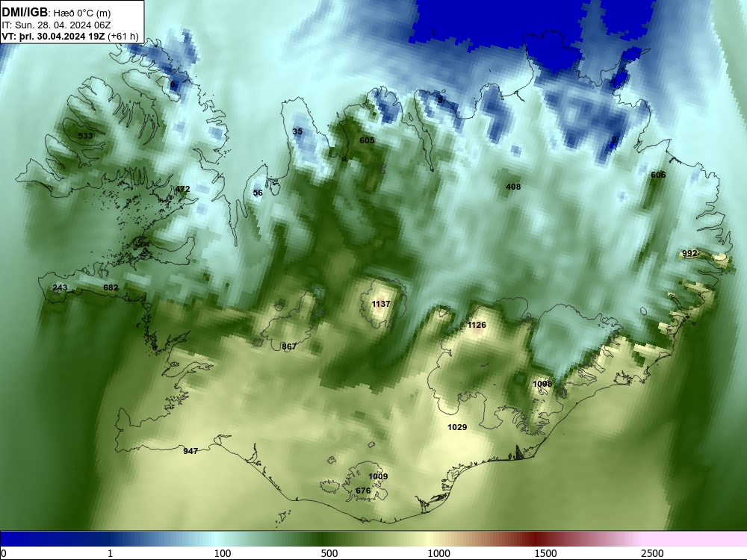Click the DMI/IGB Hæð 0°C title
747x560 pixels.
pos(56,13)
